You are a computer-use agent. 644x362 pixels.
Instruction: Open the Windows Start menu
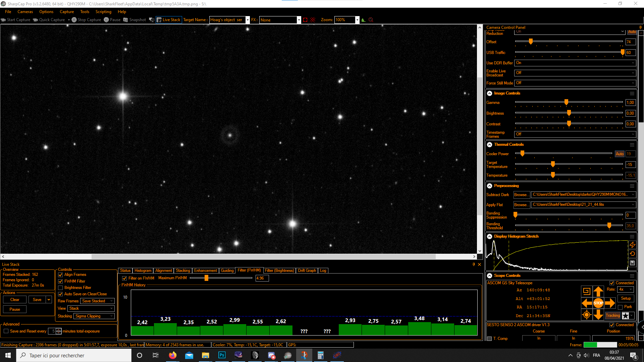coord(8,355)
